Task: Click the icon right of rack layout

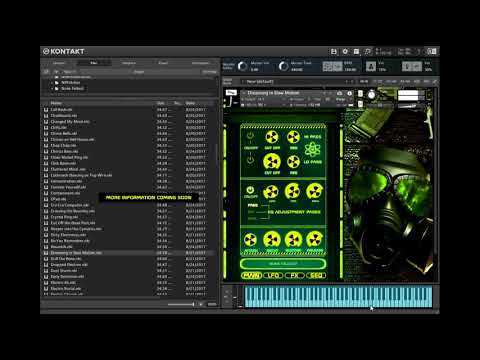Action: [x=367, y=51]
